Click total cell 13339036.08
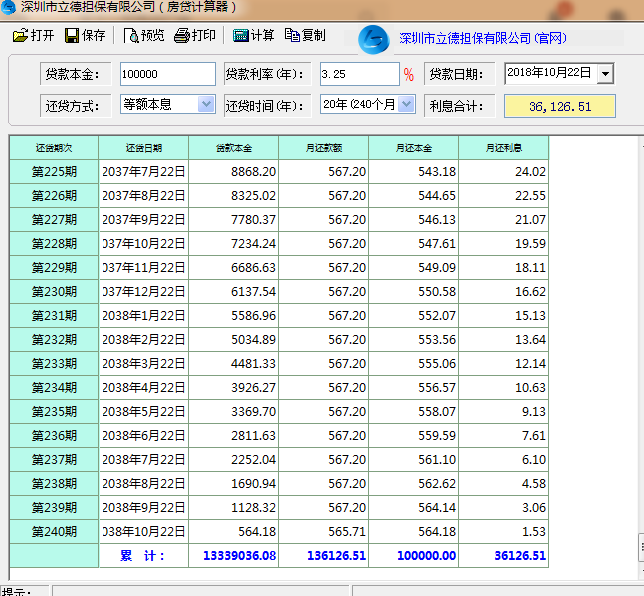Image resolution: width=644 pixels, height=596 pixels. point(234,556)
